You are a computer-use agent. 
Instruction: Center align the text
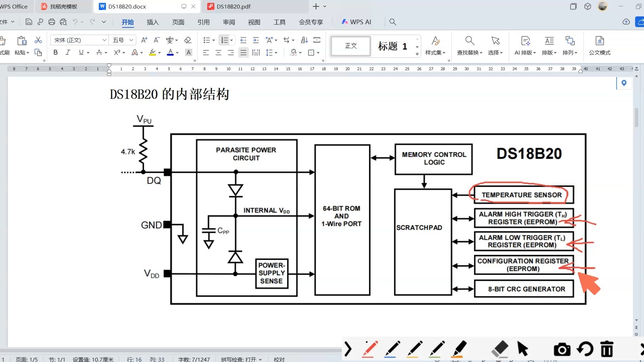[x=218, y=53]
